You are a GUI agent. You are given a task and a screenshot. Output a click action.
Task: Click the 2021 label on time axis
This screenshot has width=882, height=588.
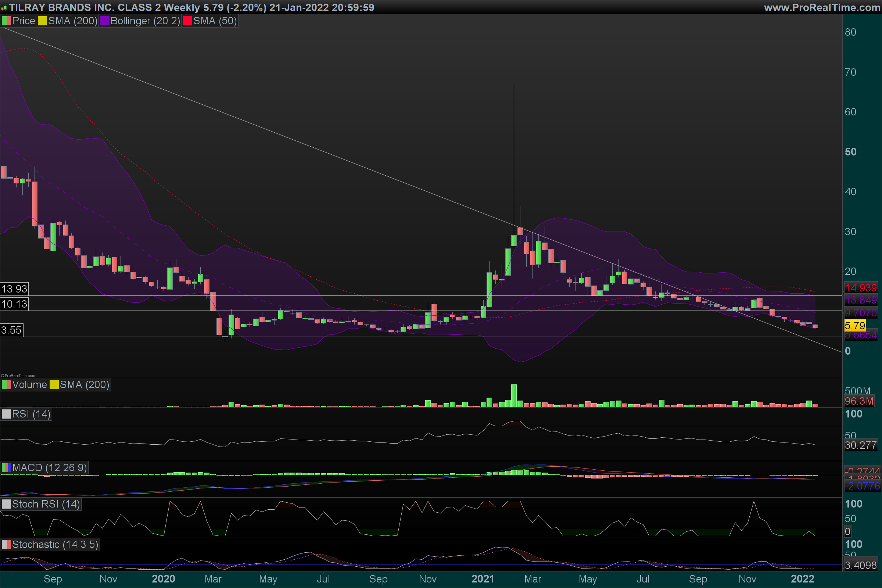coord(483,579)
